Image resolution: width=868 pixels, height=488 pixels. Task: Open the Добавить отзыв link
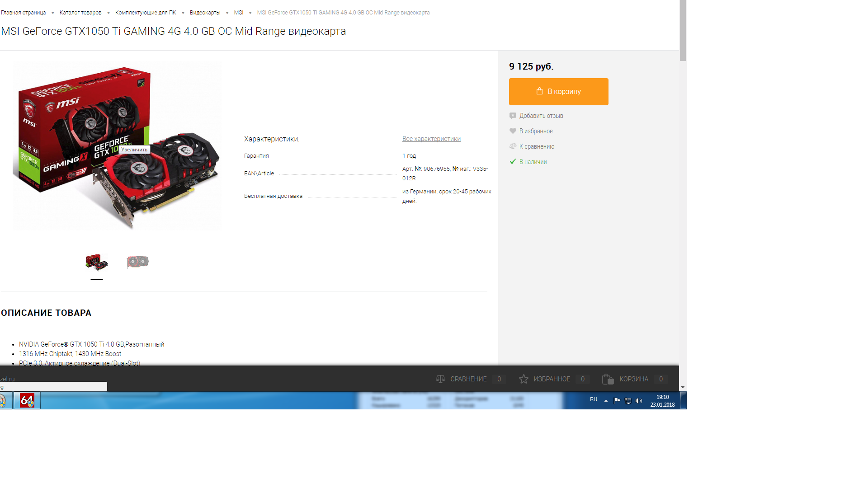(x=541, y=116)
